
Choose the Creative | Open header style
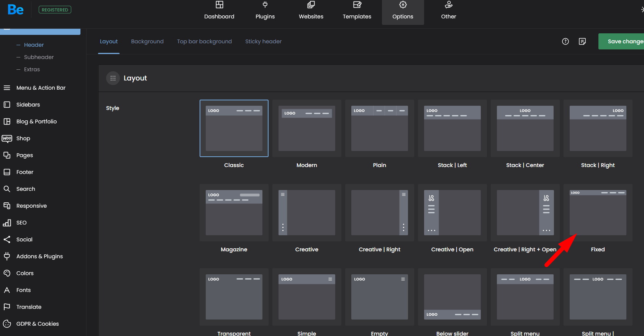452,213
